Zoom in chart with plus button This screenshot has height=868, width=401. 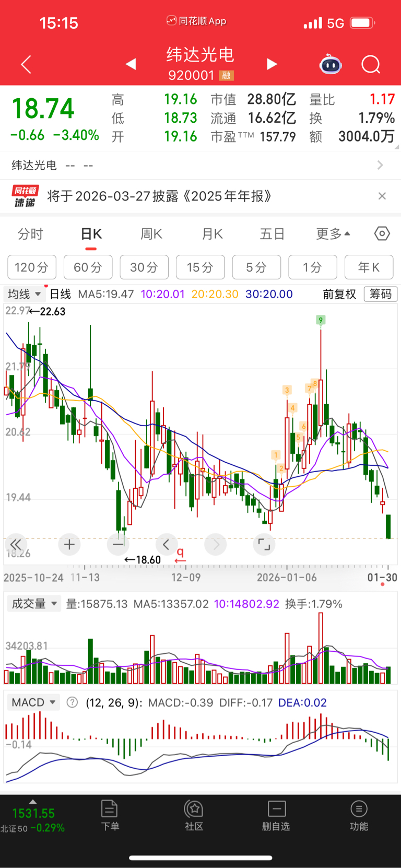[69, 545]
